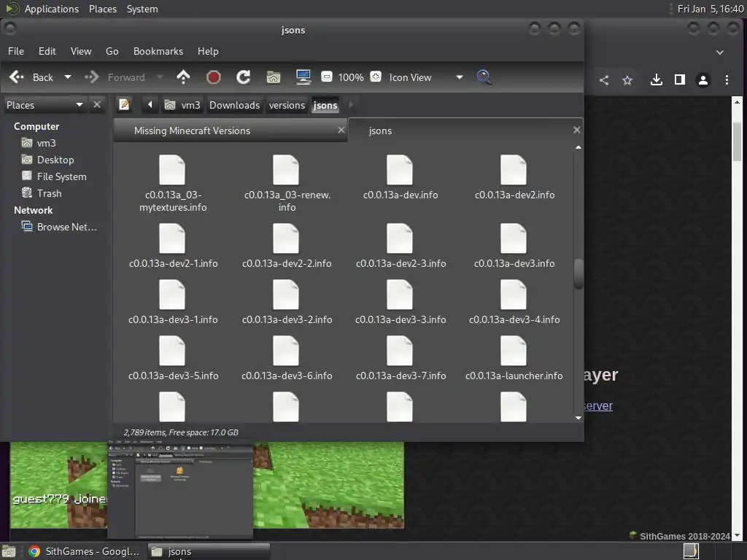Image resolution: width=747 pixels, height=560 pixels.
Task: Open the Edit menu
Action: point(47,51)
